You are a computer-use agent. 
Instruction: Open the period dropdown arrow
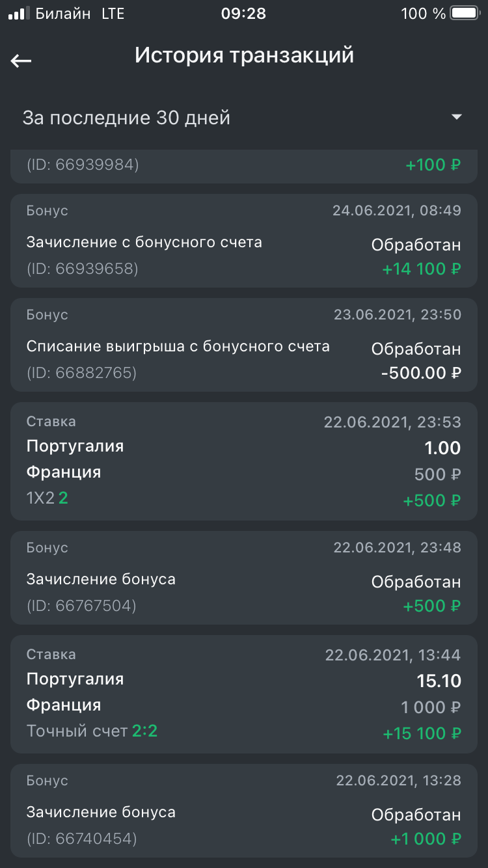pos(457,117)
